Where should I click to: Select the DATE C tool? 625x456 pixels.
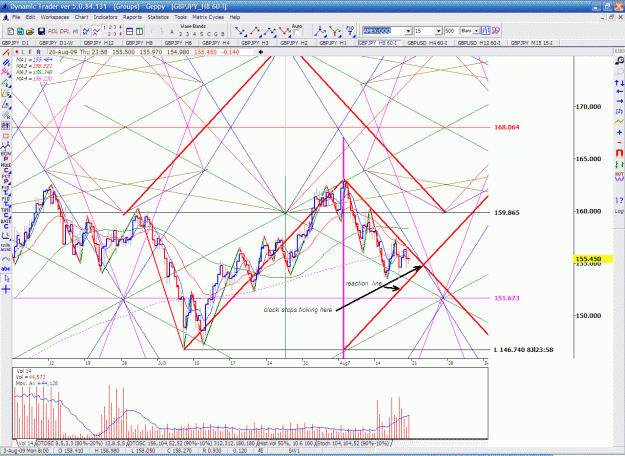[6, 224]
